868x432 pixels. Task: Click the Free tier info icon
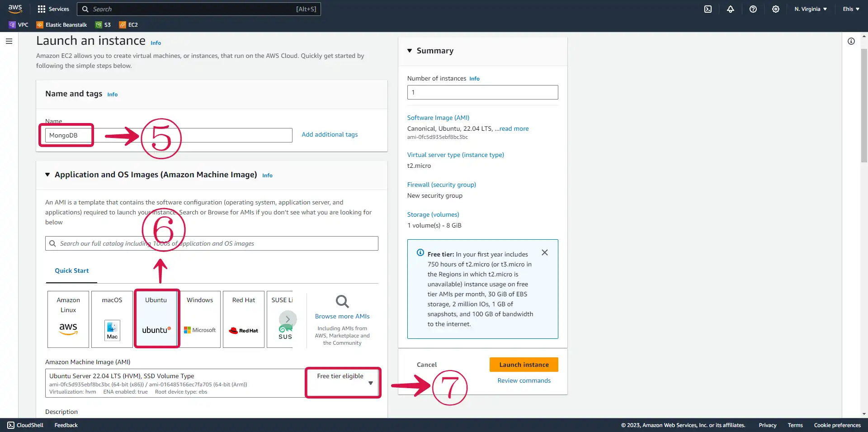(x=420, y=253)
